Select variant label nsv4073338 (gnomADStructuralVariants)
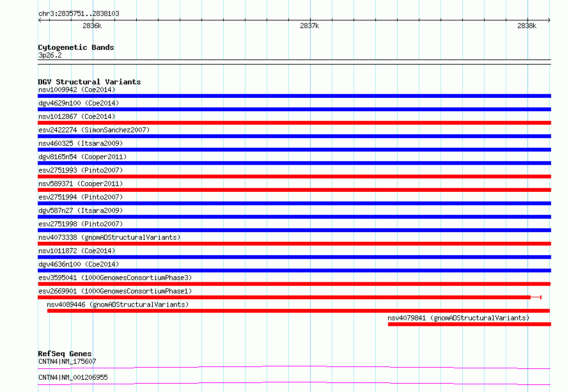Image resolution: width=569 pixels, height=392 pixels. (x=109, y=237)
